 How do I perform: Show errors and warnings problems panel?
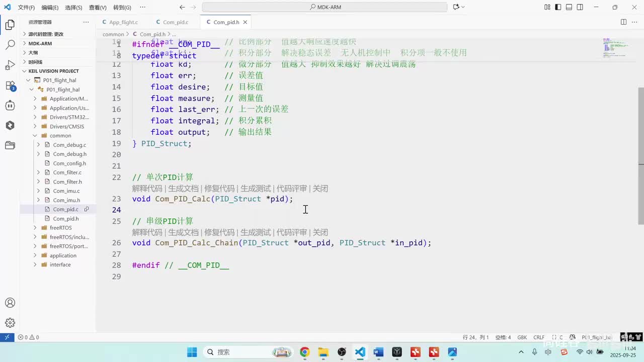click(x=28, y=337)
